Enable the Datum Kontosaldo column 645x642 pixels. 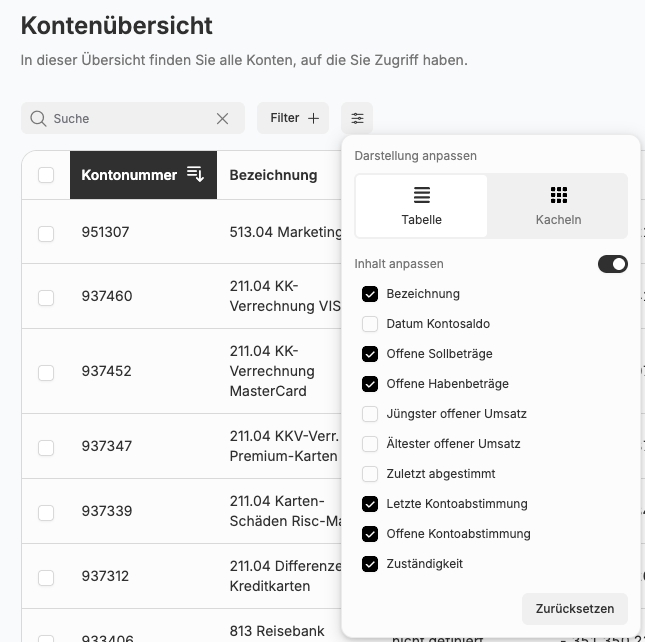click(370, 324)
